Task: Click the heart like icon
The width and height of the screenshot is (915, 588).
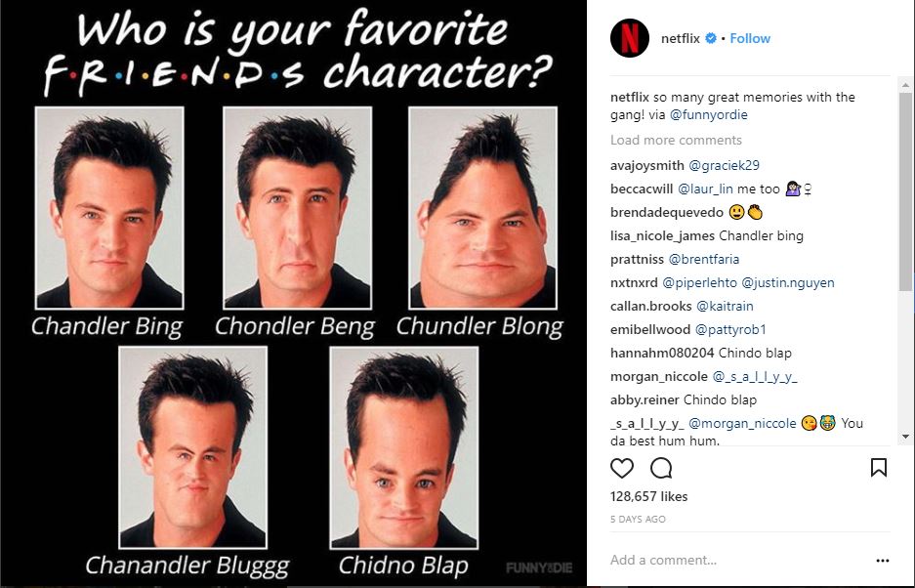Action: (621, 468)
